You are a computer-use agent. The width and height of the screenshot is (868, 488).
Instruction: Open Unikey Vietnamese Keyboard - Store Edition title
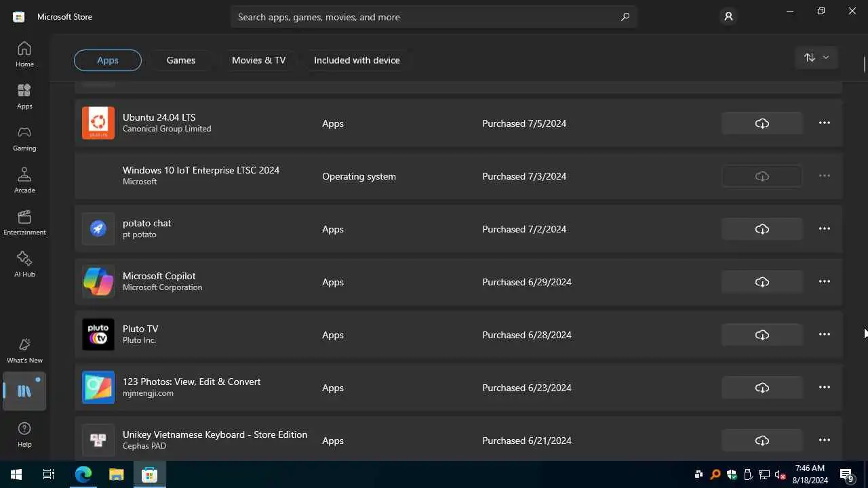(x=215, y=434)
